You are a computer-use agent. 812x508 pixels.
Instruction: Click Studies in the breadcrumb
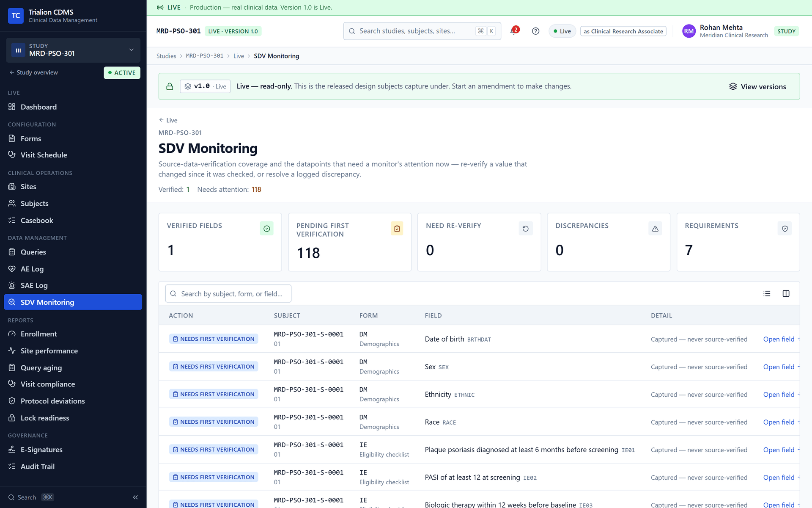[166, 56]
